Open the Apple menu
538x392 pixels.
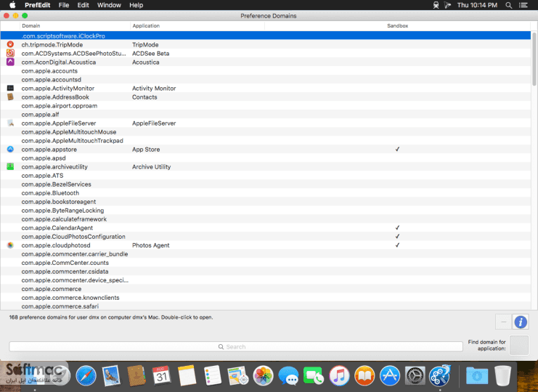coord(12,5)
